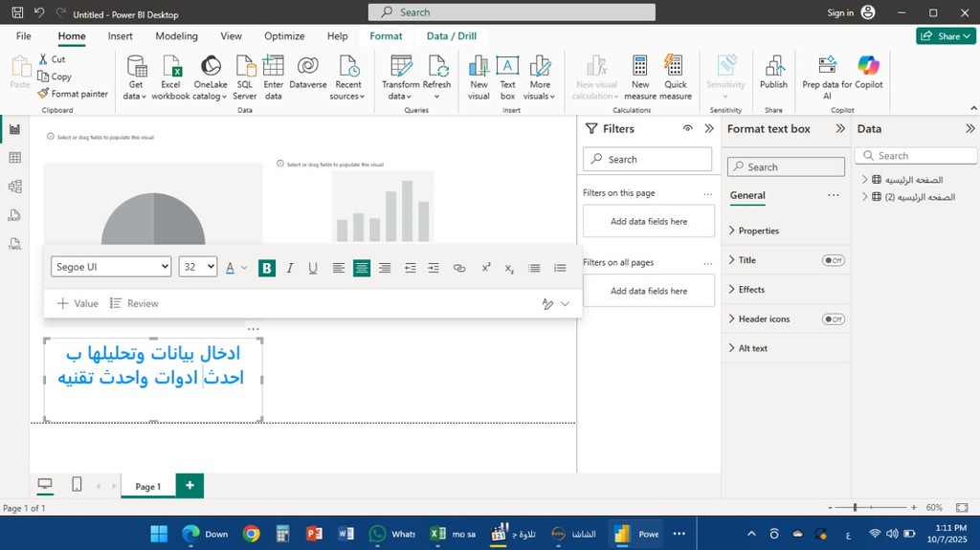Apply superscript formatting to text
Screen dimensions: 980x550
tap(486, 269)
